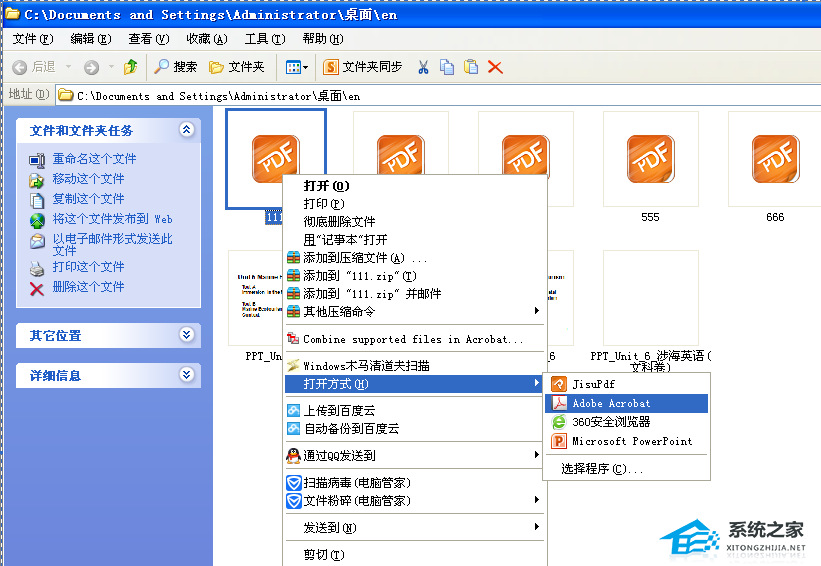This screenshot has width=821, height=566.
Task: Toggle the Folders (文件夹) pane button
Action: coord(236,67)
